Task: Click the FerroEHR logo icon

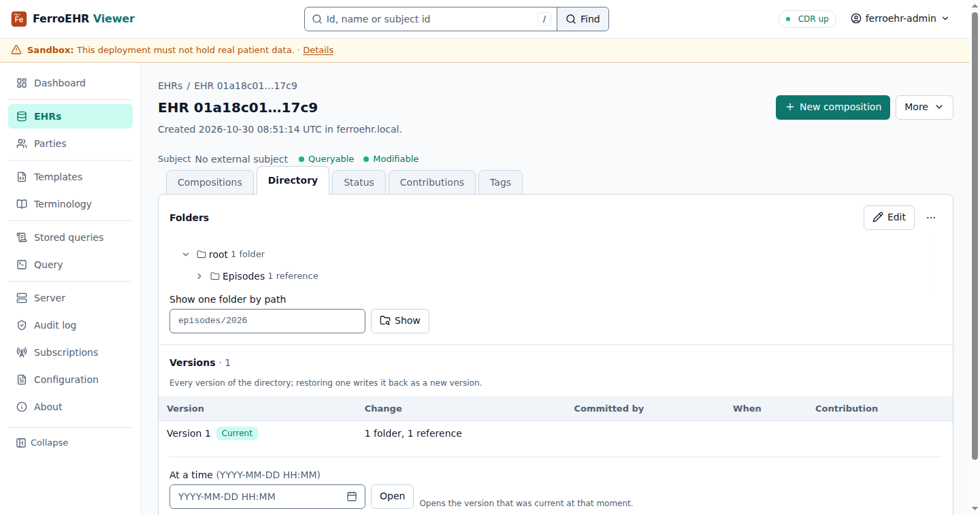Action: (x=19, y=19)
